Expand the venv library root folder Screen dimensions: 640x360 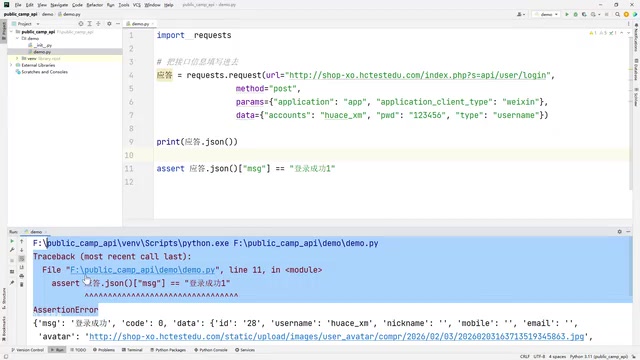[17, 58]
